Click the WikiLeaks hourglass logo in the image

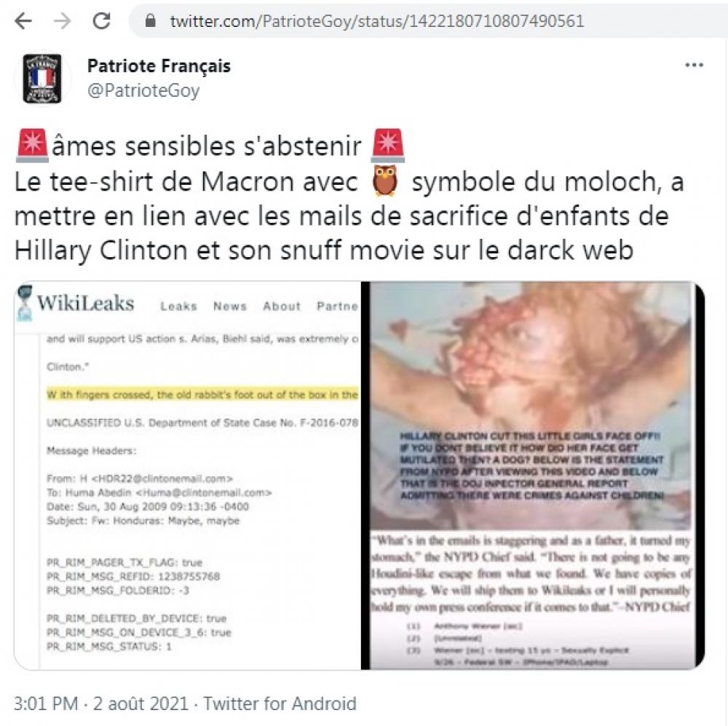25,303
